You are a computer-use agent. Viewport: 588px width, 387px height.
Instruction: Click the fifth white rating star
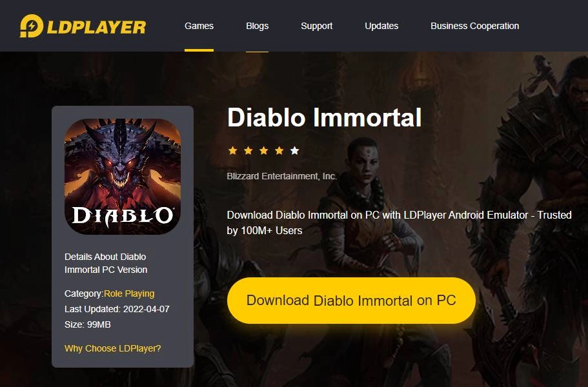(295, 150)
